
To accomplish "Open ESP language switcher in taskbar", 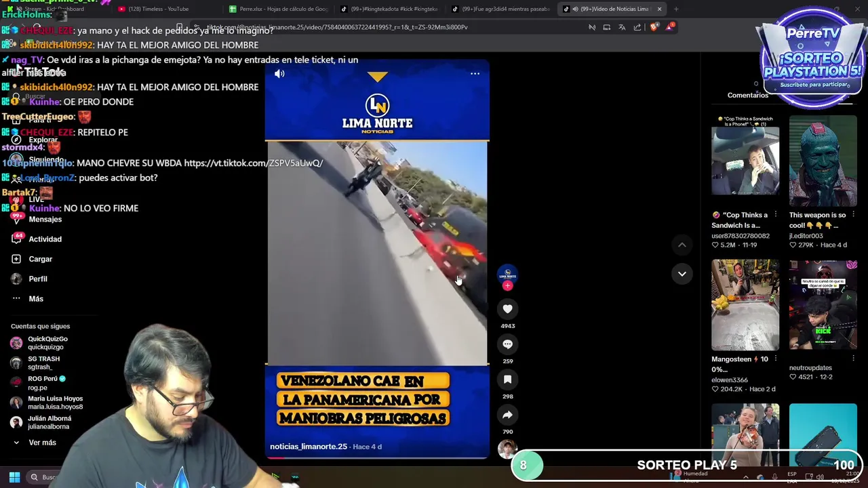I will coord(792,477).
